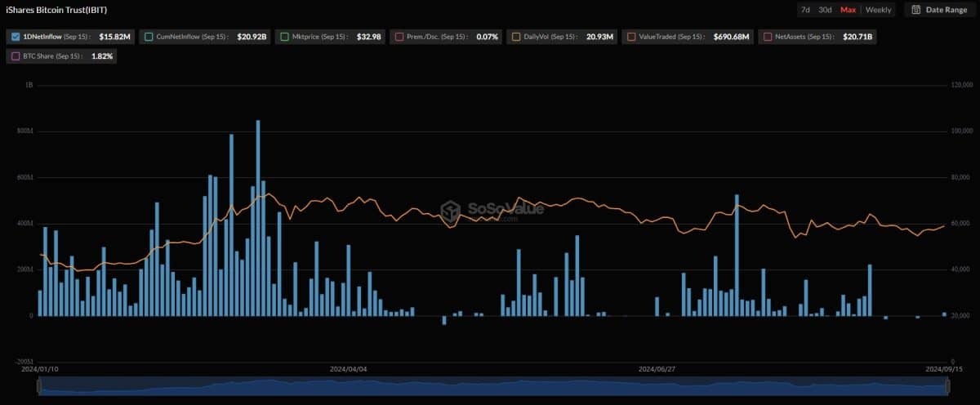Click the tallest blue inflow bar in chart
The height and width of the screenshot is (405, 980).
tap(258, 218)
